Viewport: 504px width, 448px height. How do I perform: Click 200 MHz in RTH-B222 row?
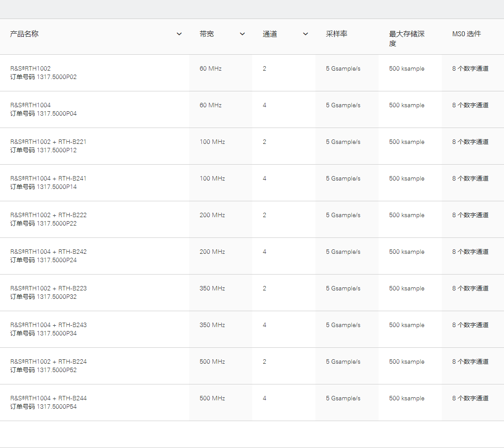point(212,215)
